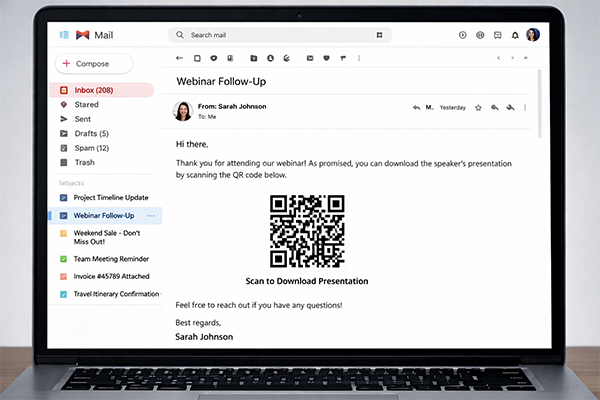Open the Sent folder
600x400 pixels.
83,119
